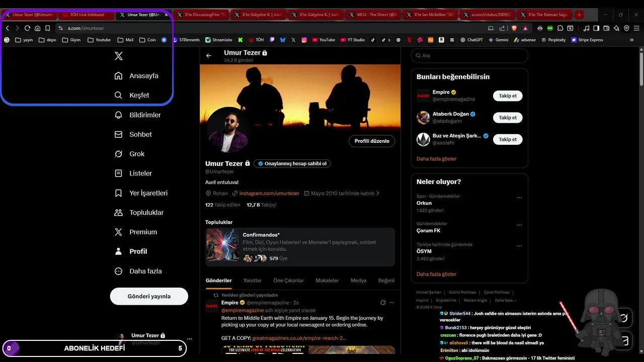This screenshot has height=362, width=644.
Task: Toggle the browser sidebar panel icon
Action: pyautogui.click(x=596, y=28)
